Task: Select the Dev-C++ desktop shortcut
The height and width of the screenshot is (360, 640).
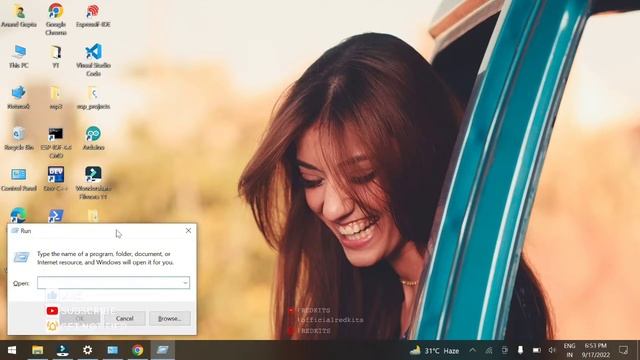Action: click(56, 179)
